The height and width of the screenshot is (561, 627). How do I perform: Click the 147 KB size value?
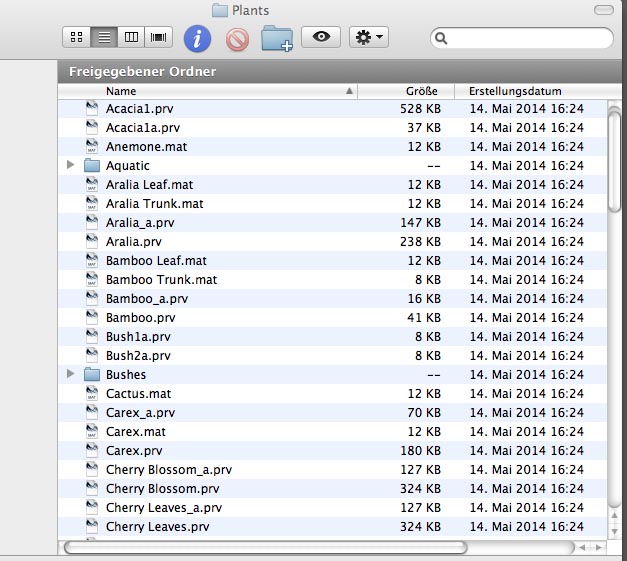(x=420, y=223)
